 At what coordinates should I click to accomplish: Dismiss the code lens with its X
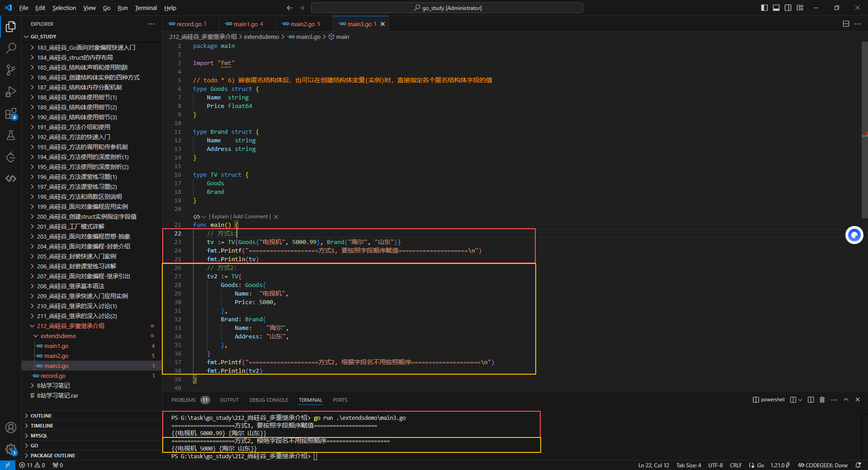click(276, 217)
